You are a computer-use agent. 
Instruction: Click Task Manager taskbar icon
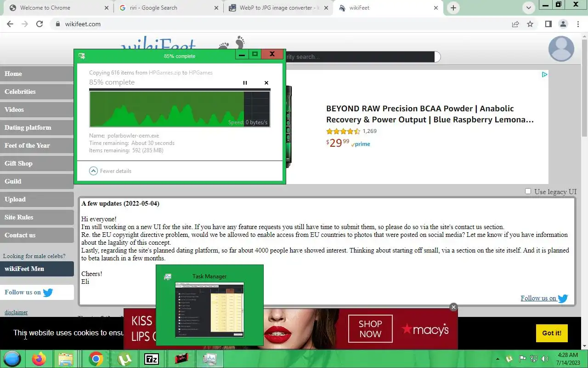pos(209,359)
